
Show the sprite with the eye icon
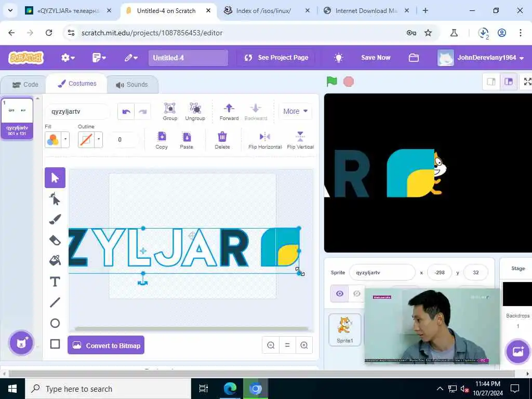[x=340, y=294]
